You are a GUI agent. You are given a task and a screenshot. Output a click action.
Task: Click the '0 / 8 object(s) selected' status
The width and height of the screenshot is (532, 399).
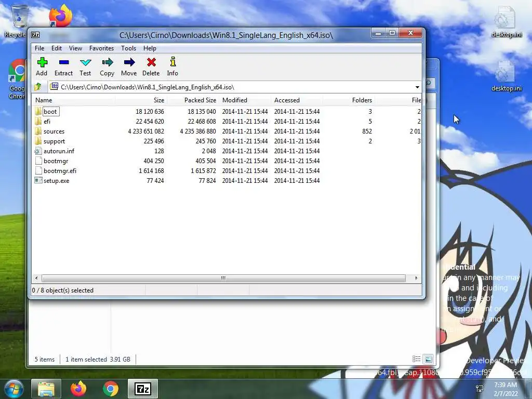click(63, 290)
